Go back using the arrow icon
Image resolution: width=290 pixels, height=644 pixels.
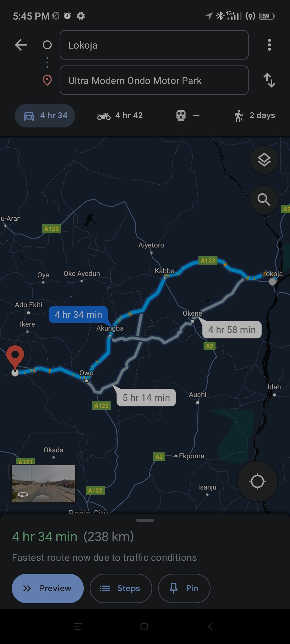tap(21, 45)
